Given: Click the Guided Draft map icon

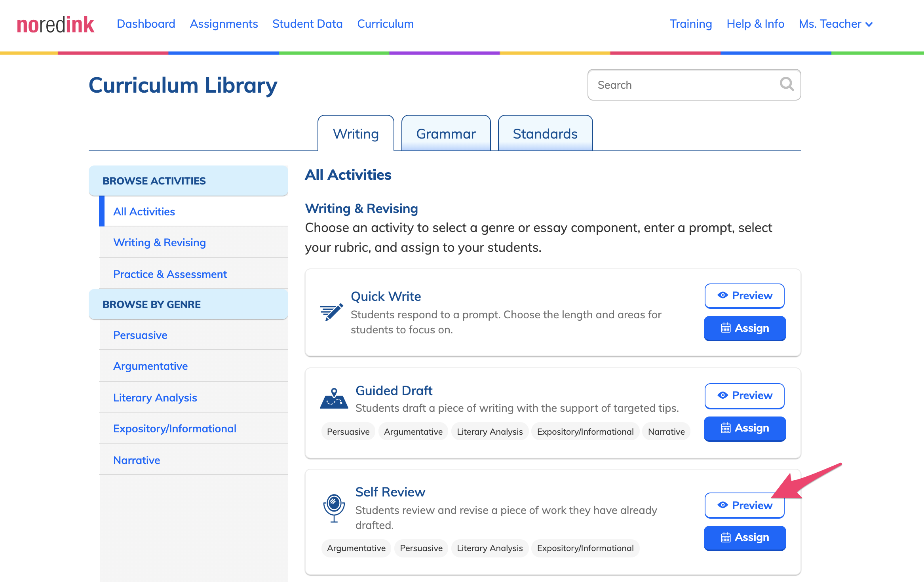Looking at the screenshot, I should tap(334, 398).
